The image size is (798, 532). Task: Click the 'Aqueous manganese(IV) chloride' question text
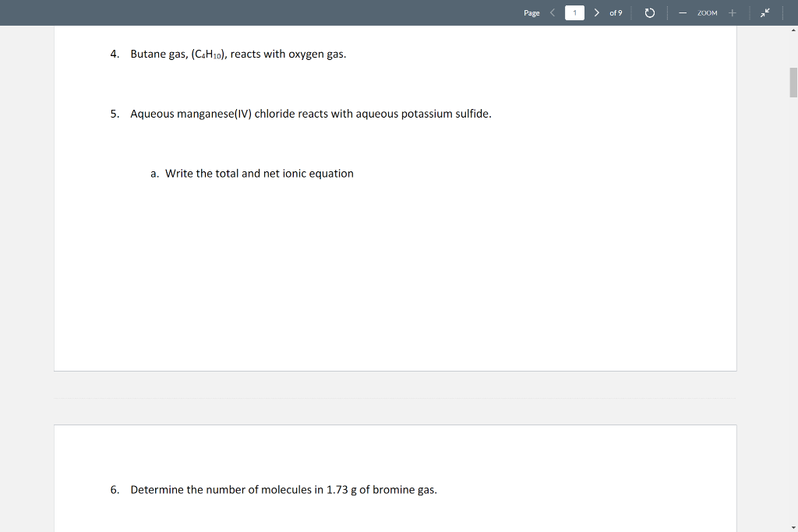[x=311, y=114]
